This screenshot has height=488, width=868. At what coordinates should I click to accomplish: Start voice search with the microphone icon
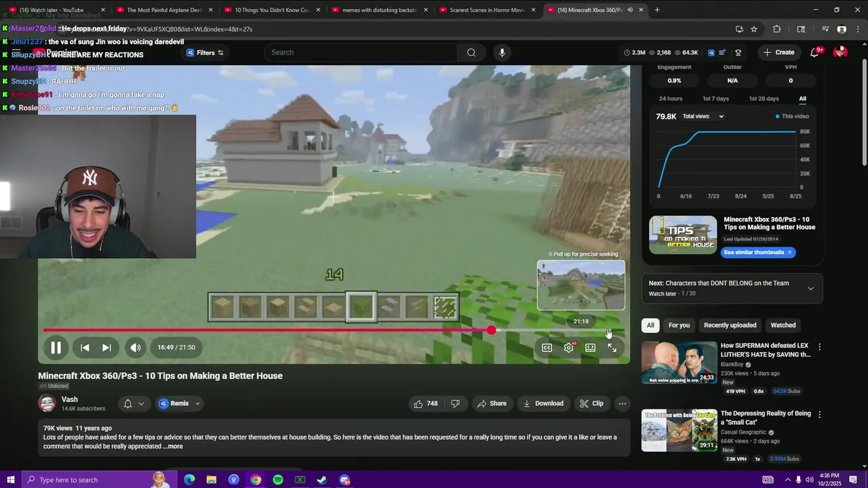[502, 52]
